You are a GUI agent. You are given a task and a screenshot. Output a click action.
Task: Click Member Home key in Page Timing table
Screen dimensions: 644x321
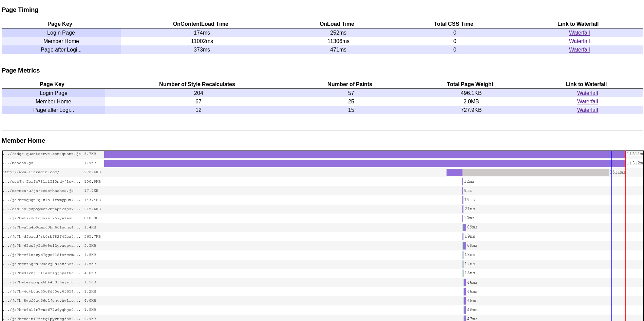coord(61,41)
